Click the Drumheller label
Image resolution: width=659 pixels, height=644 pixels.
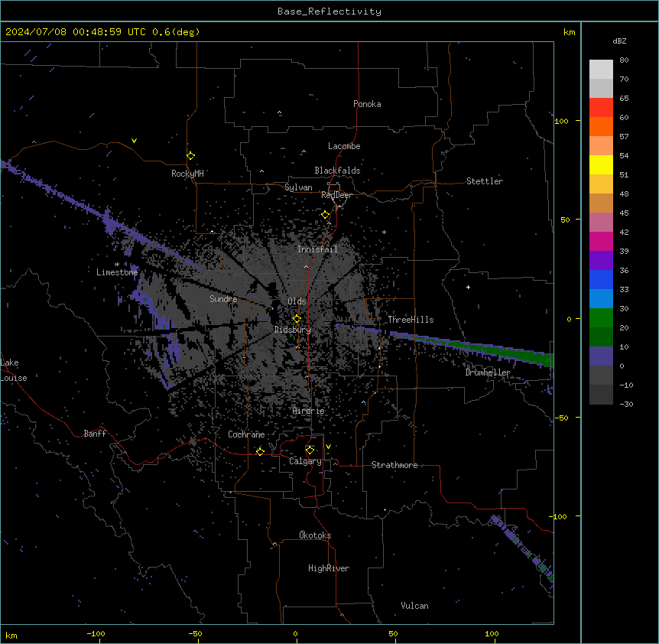coord(488,372)
